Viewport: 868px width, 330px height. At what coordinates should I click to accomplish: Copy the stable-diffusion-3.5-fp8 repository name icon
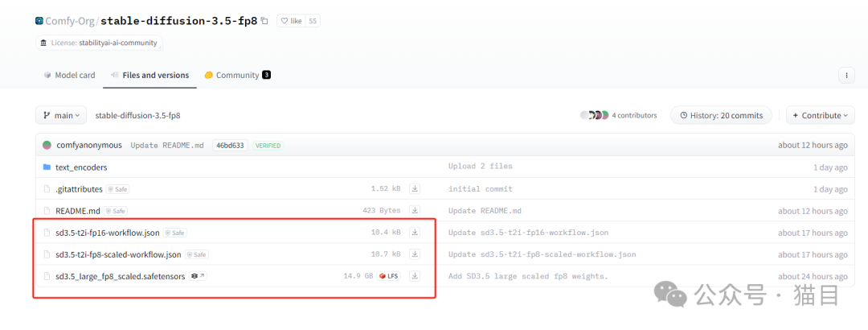point(264,21)
